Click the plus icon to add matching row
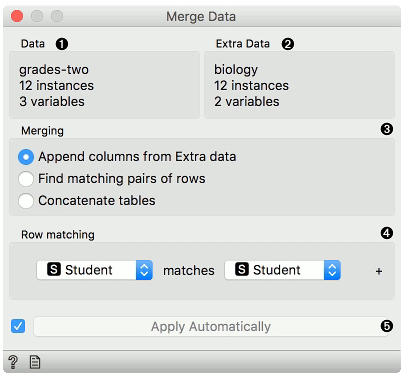Screen dimensions: 402x373 pos(379,271)
